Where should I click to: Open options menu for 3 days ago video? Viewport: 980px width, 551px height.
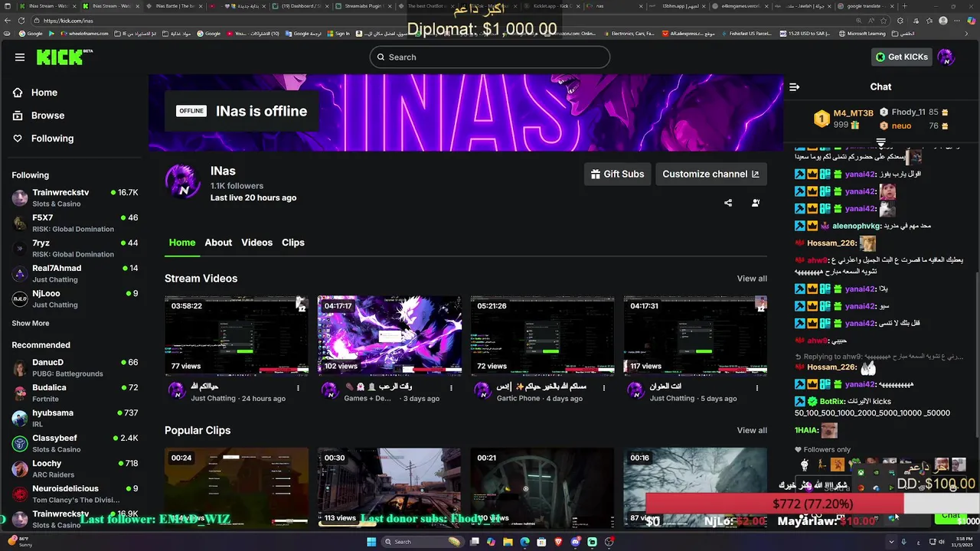(451, 388)
